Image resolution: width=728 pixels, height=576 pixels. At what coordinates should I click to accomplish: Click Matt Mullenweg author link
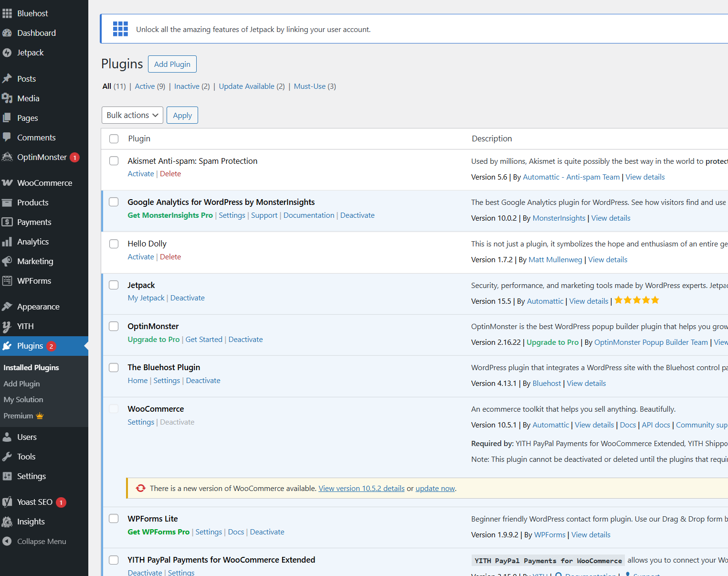[x=555, y=260]
